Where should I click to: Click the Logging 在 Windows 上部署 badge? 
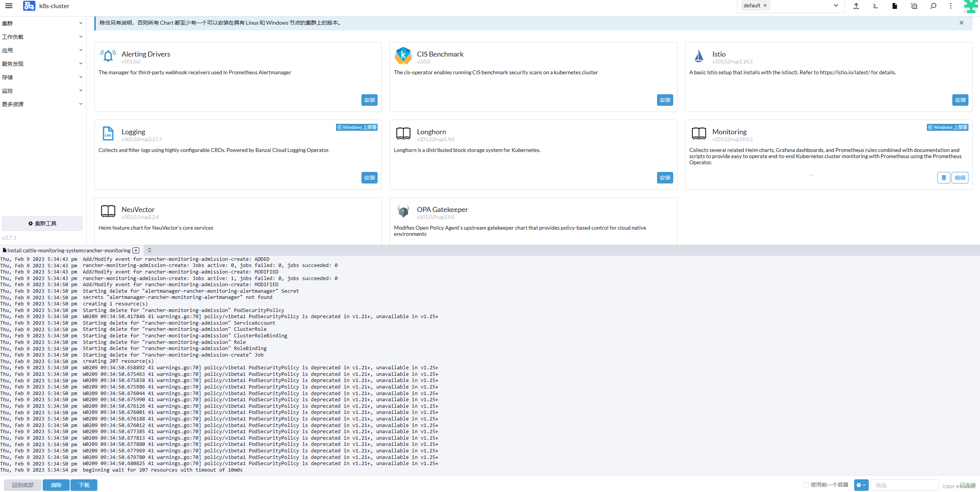tap(356, 127)
